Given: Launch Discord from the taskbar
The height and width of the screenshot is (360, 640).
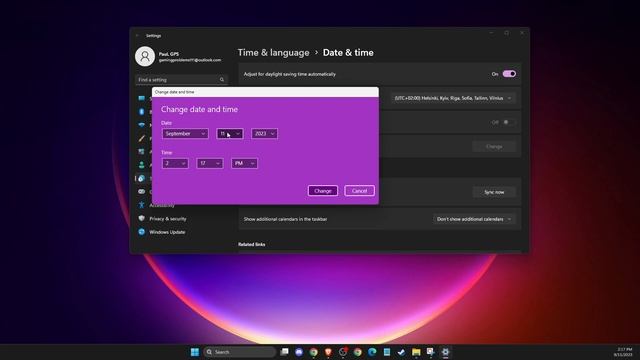Looking at the screenshot, I should (299, 352).
